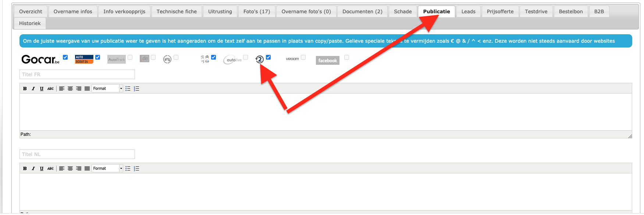Viewport: 644px width, 215px height.
Task: Justify text in the NL editor toolbar
Action: [87, 168]
